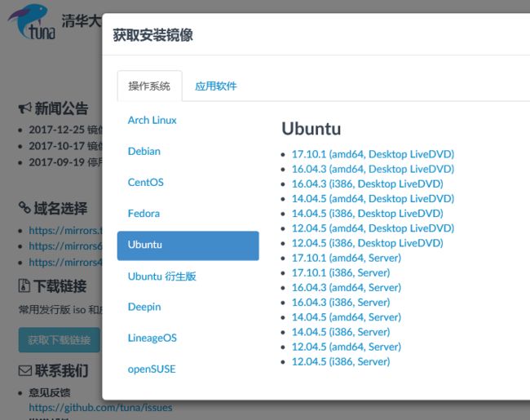Open the first https://mirrors domain link
The height and width of the screenshot is (420, 530).
click(65, 231)
